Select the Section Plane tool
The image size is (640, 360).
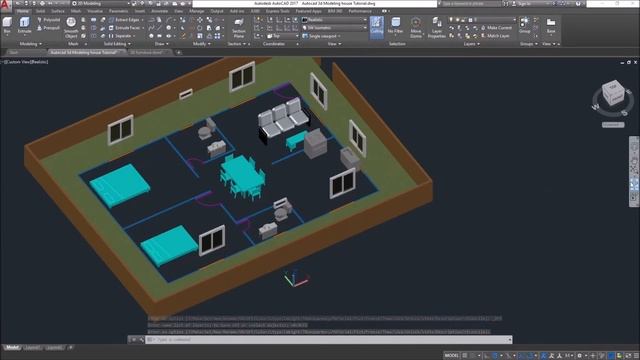point(239,28)
